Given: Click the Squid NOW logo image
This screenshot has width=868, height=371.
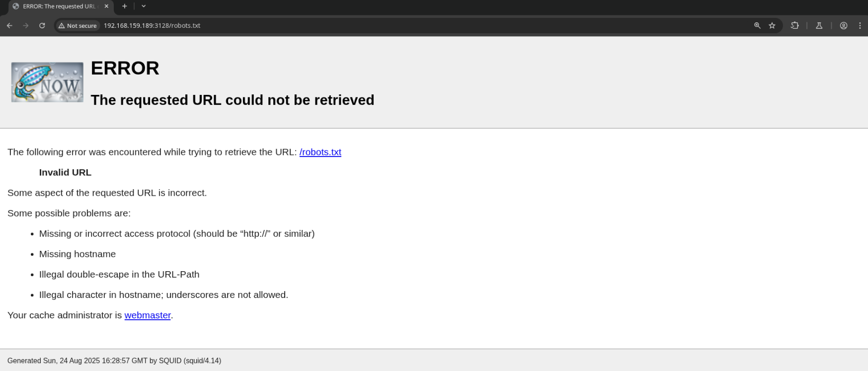Looking at the screenshot, I should click(47, 82).
